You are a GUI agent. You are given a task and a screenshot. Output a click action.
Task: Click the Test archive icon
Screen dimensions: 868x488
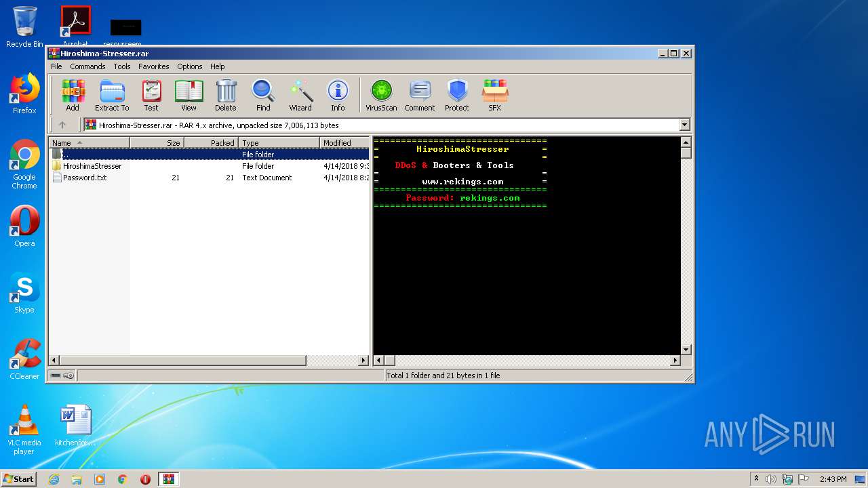(151, 95)
